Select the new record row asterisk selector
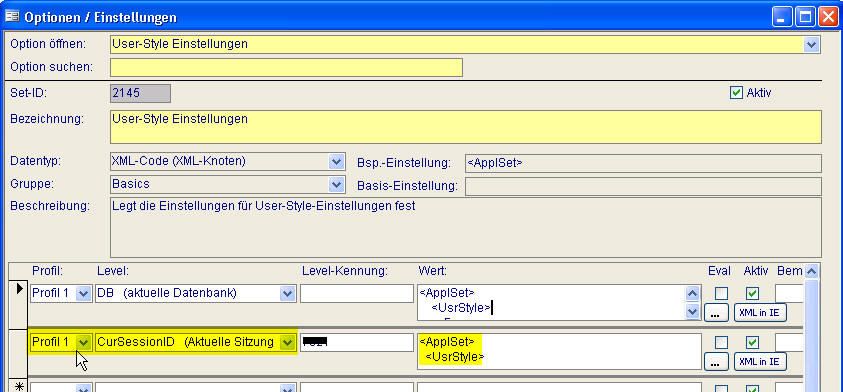The image size is (843, 392). (19, 385)
